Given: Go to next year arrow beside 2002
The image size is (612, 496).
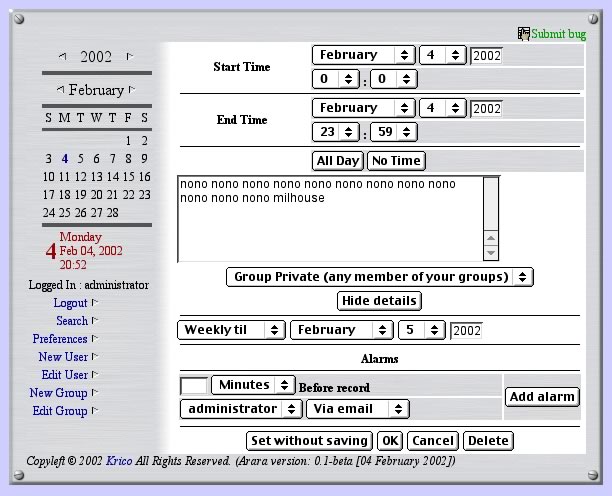Looking at the screenshot, I should tap(129, 57).
